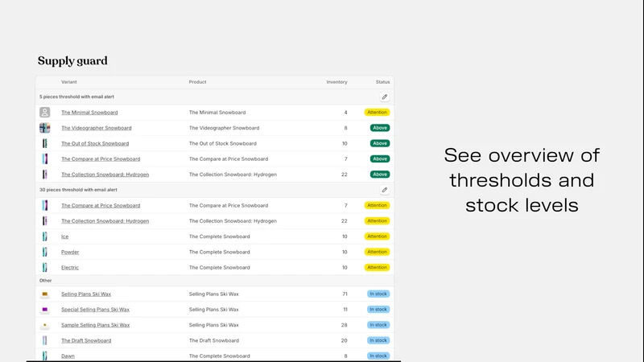Click the Variant column header
The image size is (644, 362).
point(69,82)
